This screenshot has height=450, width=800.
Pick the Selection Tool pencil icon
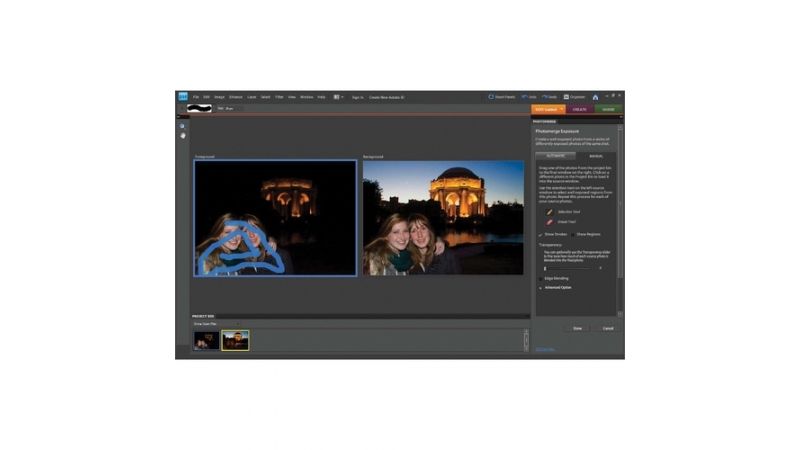549,212
